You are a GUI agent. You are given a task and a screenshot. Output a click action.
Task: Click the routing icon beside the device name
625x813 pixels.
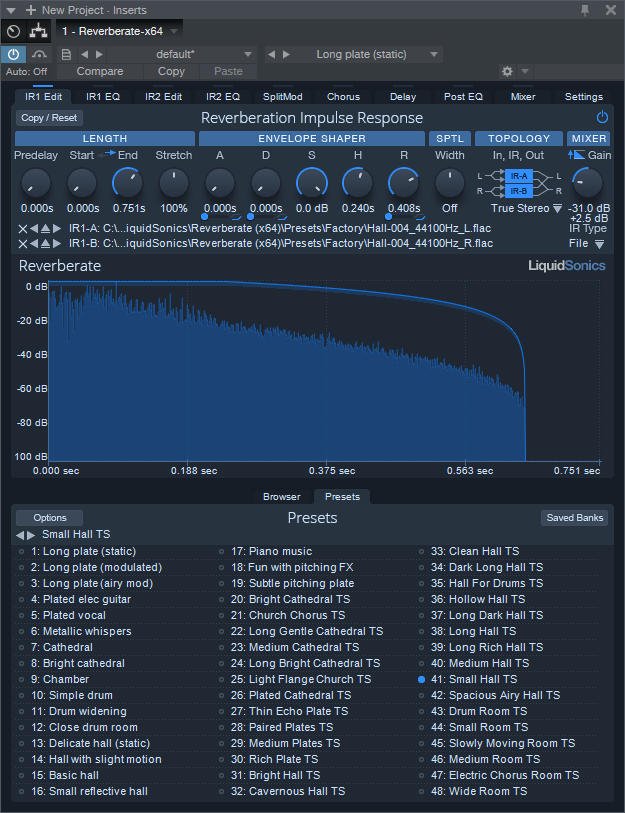point(38,31)
